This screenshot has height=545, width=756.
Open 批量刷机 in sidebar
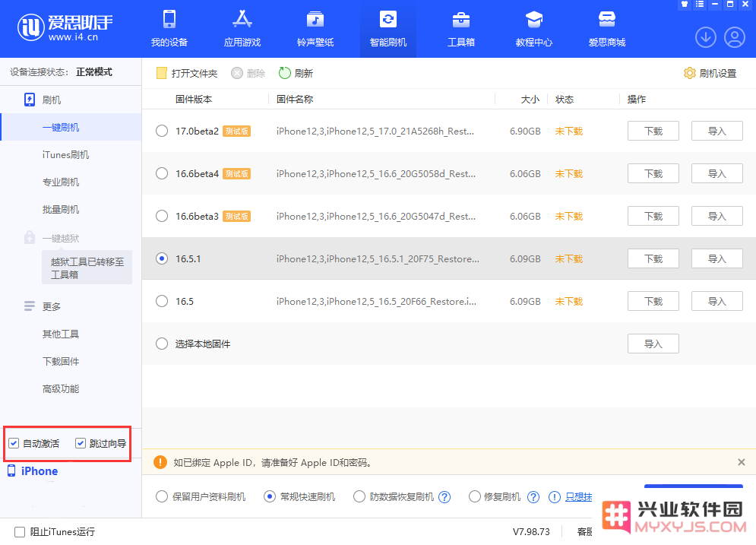(61, 210)
